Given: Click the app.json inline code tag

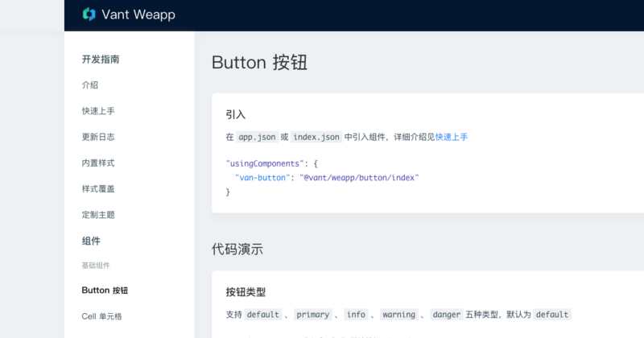Looking at the screenshot, I should tap(257, 137).
